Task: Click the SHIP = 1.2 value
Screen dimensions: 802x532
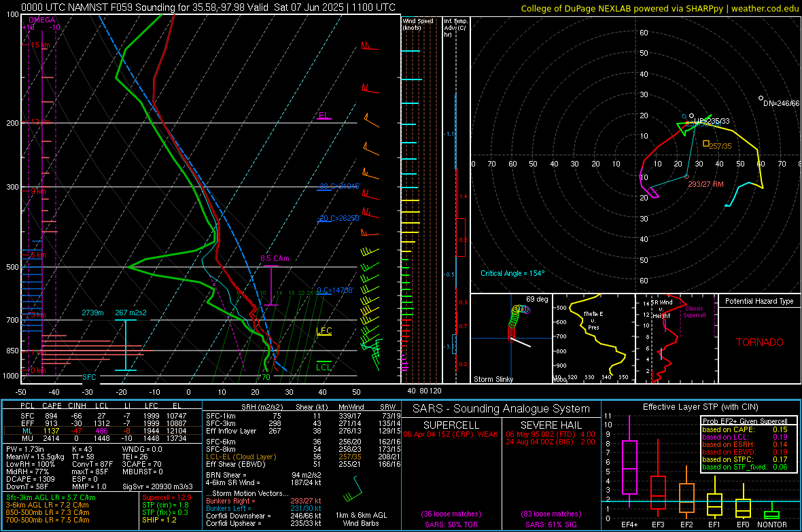Action: coord(159,520)
